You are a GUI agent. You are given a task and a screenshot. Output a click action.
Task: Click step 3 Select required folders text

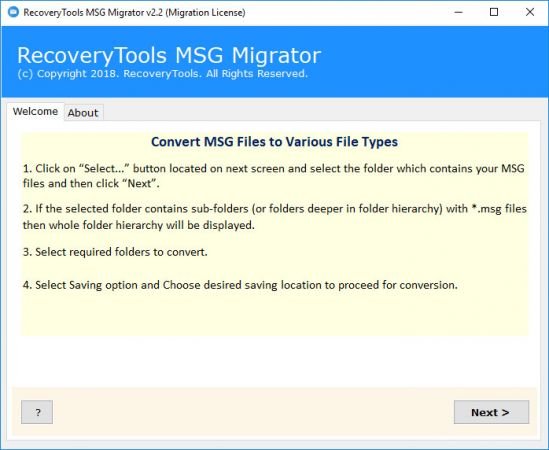(x=115, y=252)
